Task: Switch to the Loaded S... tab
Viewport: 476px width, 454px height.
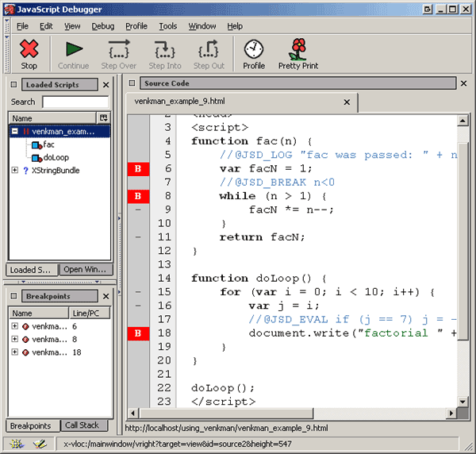Action: pyautogui.click(x=32, y=270)
